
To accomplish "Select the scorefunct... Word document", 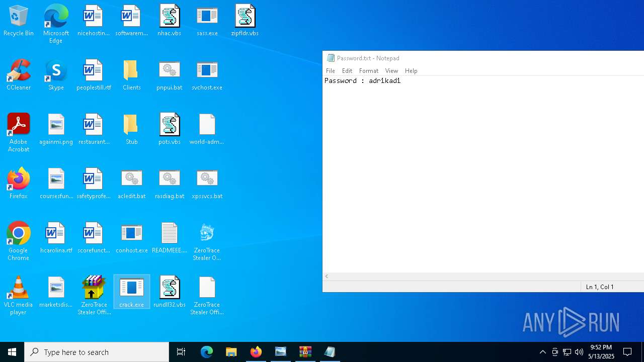I will click(94, 238).
